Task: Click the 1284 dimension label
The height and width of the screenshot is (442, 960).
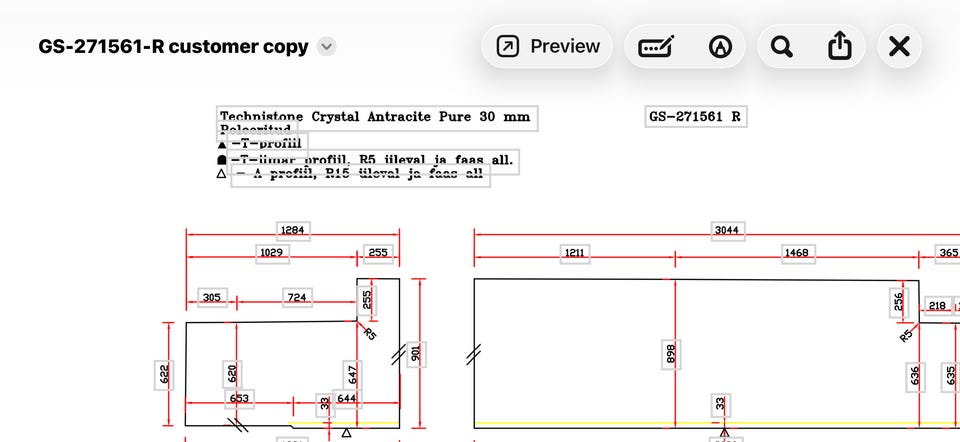Action: (293, 231)
